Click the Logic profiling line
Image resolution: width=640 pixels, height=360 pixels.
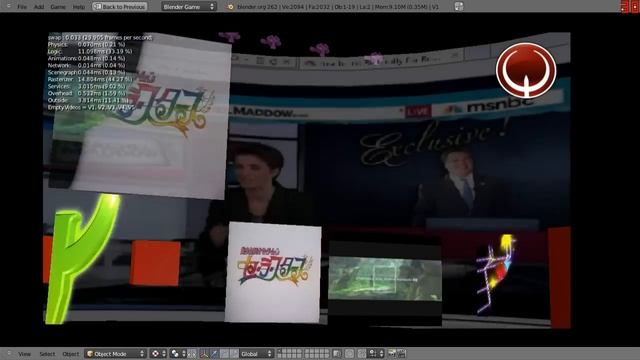(90, 51)
